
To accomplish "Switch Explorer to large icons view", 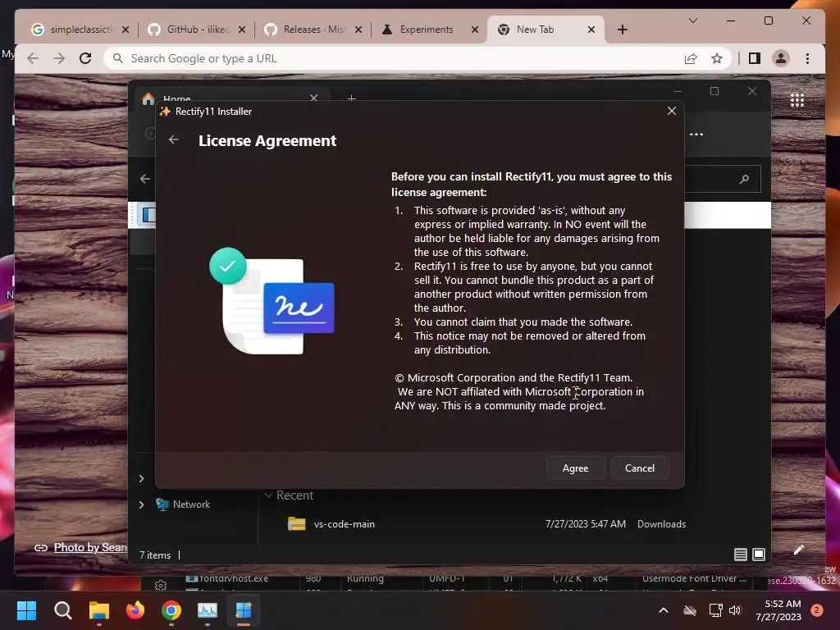I will [x=759, y=555].
